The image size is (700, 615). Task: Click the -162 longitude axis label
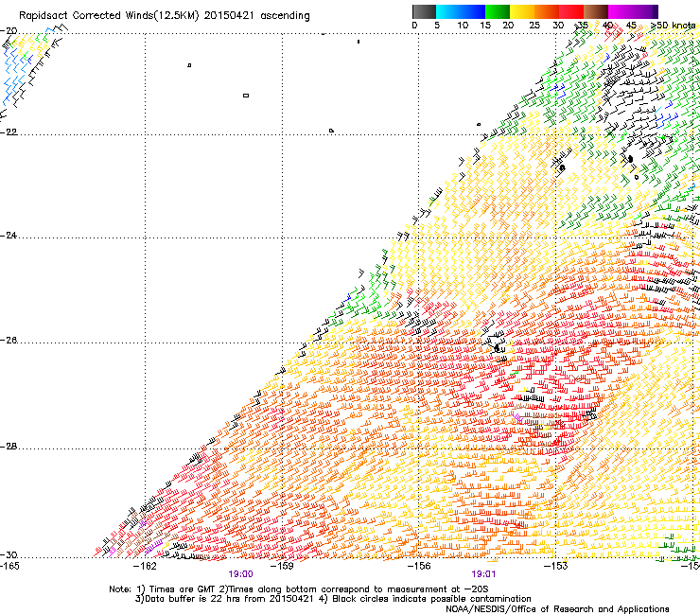146,566
